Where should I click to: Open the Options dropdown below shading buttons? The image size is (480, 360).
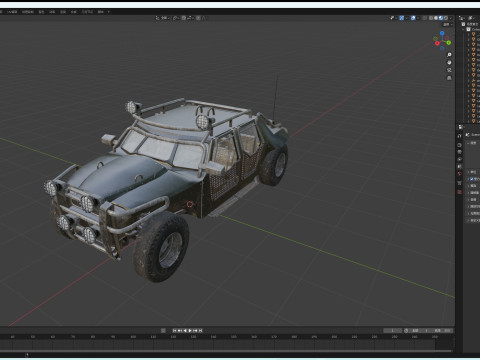pos(448,24)
